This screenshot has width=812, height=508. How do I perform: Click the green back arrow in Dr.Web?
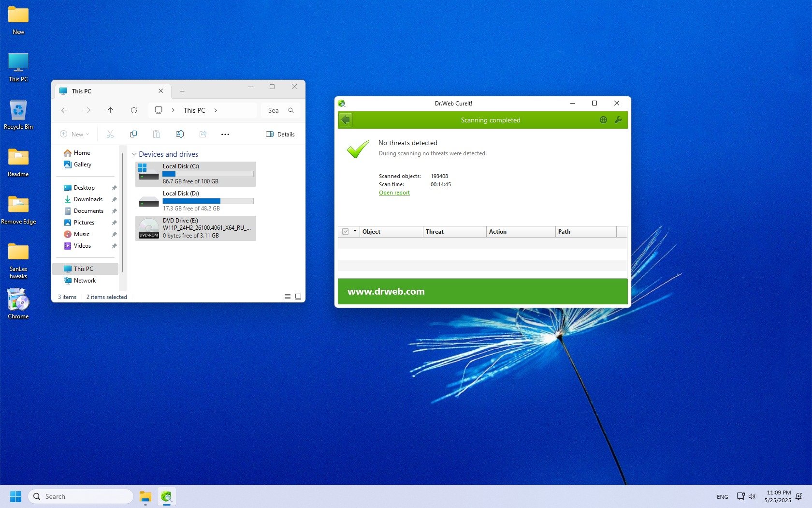[x=346, y=120]
